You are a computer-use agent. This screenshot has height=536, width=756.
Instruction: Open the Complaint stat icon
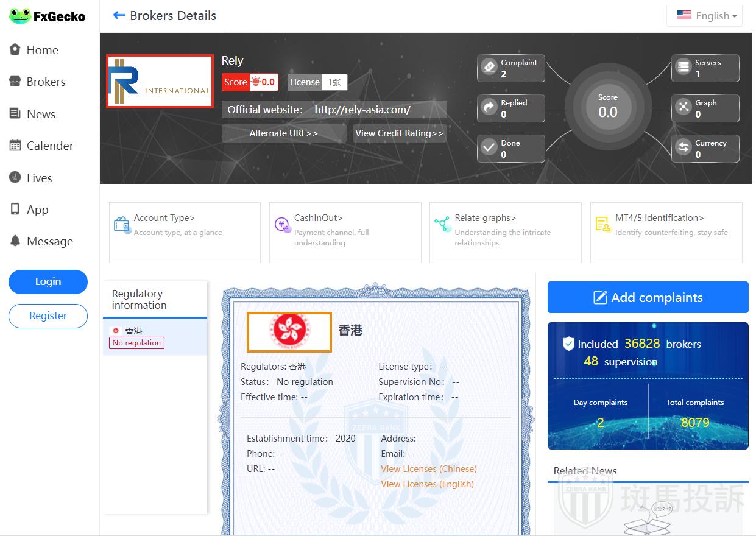tap(489, 67)
